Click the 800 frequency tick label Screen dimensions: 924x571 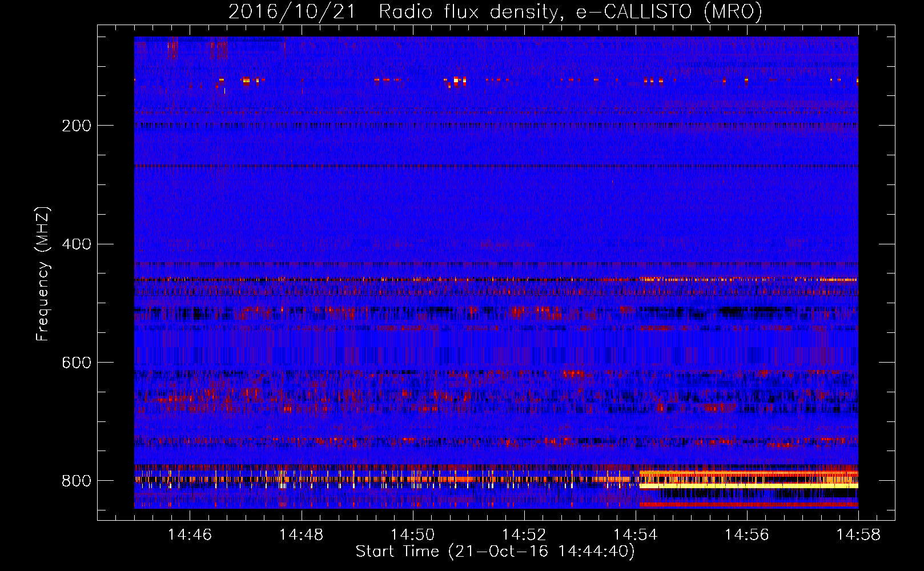coord(77,481)
